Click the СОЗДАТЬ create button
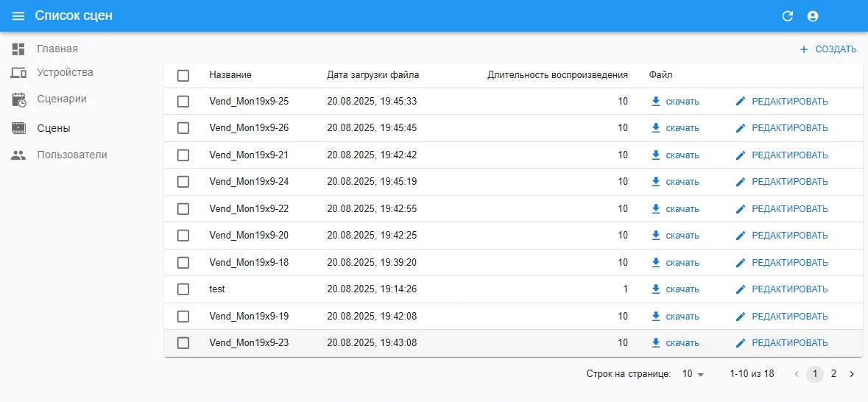Image resolution: width=868 pixels, height=402 pixels. coord(828,49)
